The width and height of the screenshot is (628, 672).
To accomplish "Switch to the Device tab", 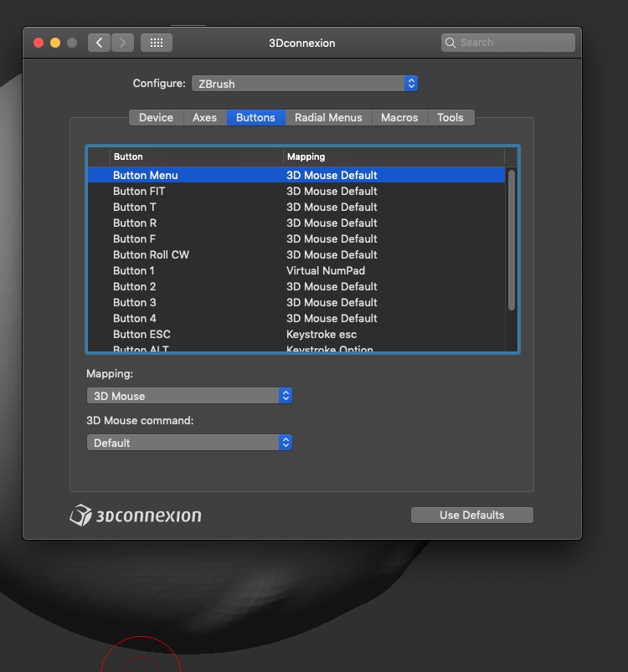I will point(156,117).
